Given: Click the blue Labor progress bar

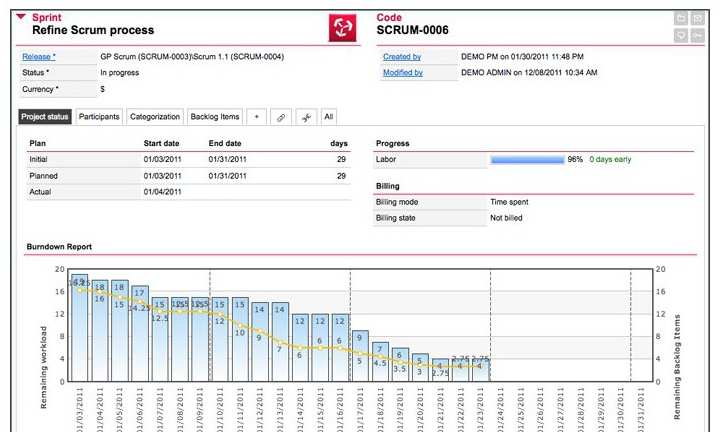Looking at the screenshot, I should [x=527, y=160].
